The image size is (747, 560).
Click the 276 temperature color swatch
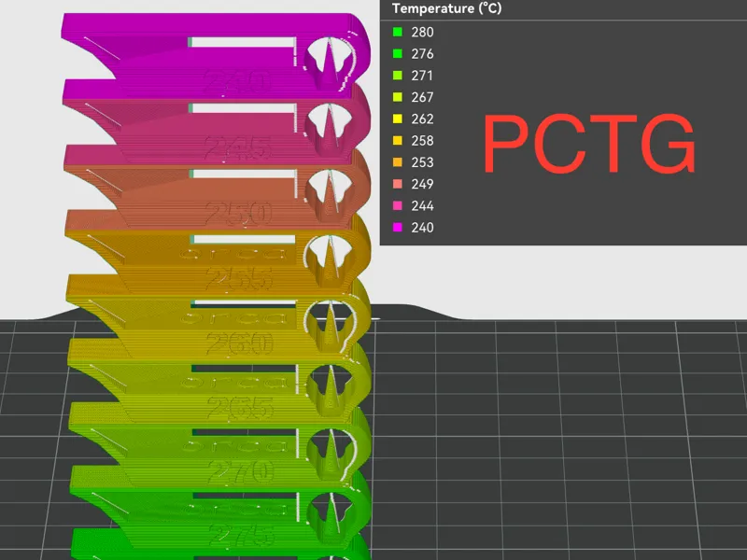pyautogui.click(x=398, y=54)
